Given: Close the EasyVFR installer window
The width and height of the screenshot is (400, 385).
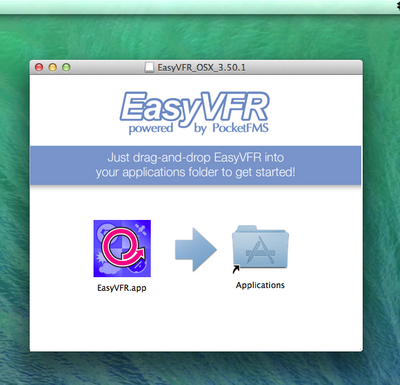Looking at the screenshot, I should (39, 67).
